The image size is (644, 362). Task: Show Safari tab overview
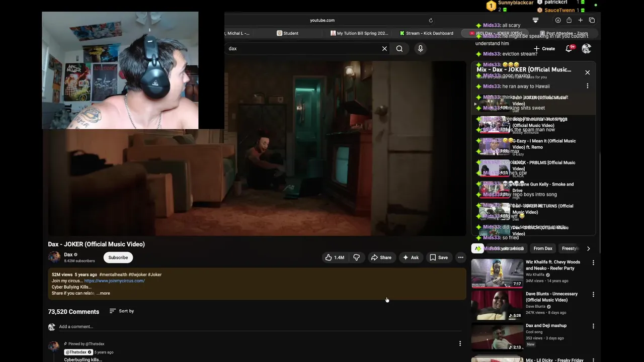tap(592, 20)
